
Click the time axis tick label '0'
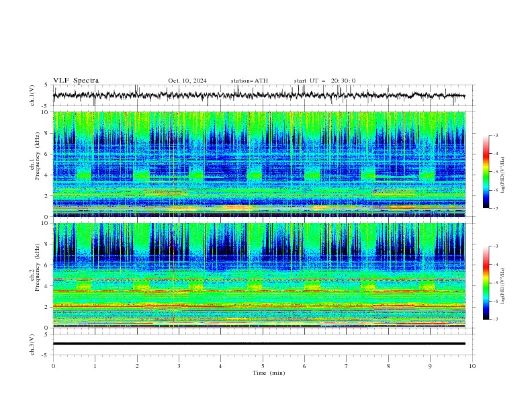pos(53,366)
